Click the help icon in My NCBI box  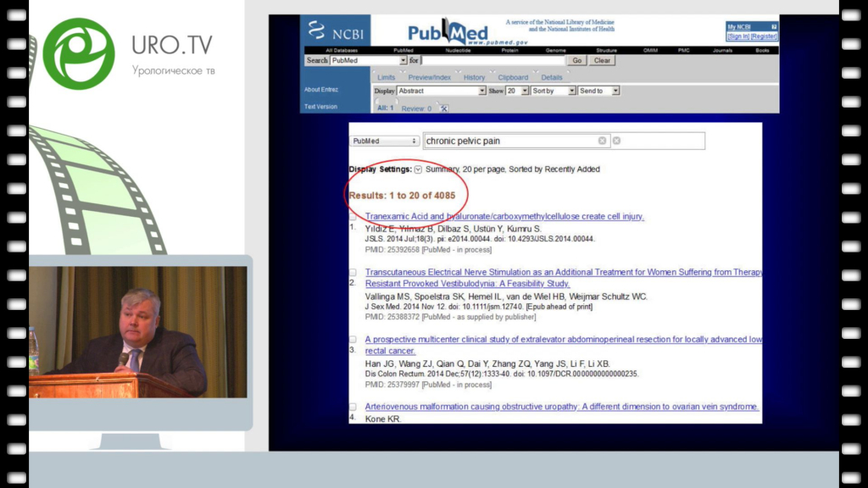click(773, 27)
